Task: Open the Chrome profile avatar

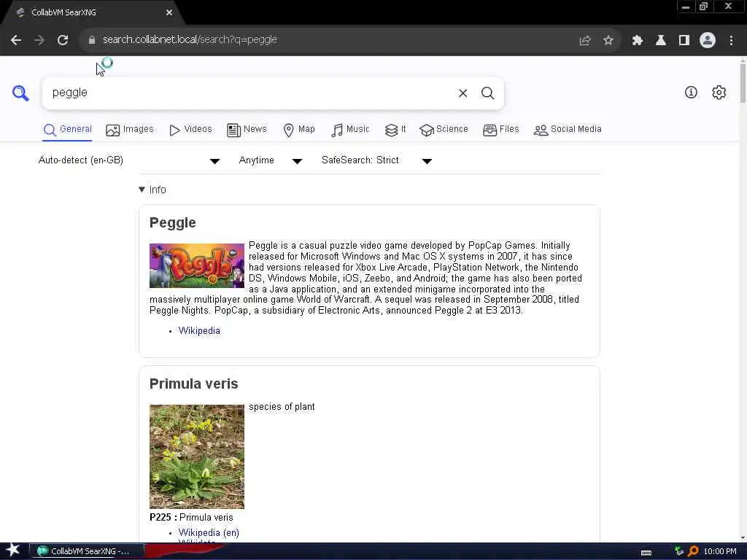Action: [708, 41]
